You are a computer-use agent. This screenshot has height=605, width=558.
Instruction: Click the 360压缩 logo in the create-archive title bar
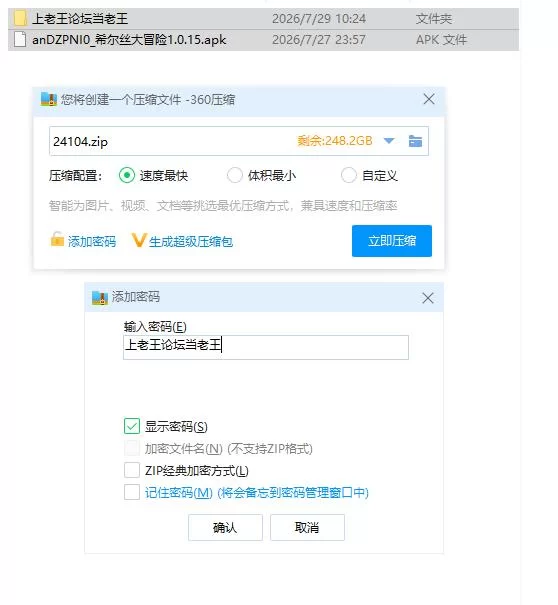(x=49, y=100)
